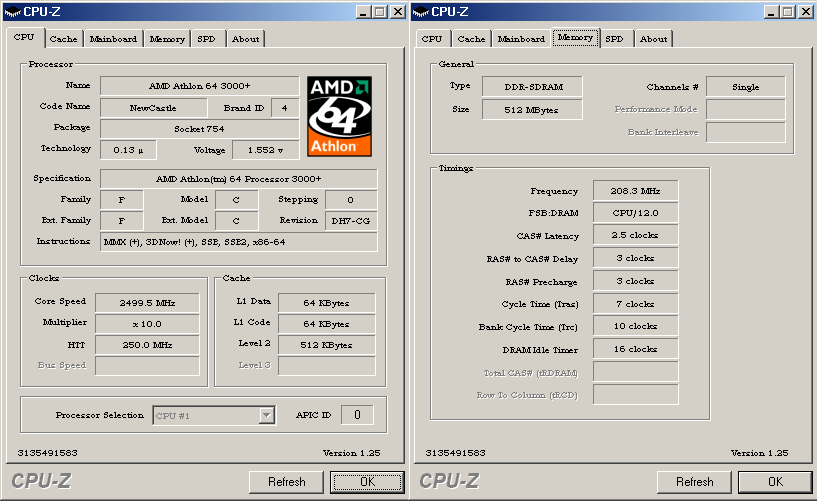Select Mainboard tab in the memory timings window
817x501 pixels.
pos(521,39)
